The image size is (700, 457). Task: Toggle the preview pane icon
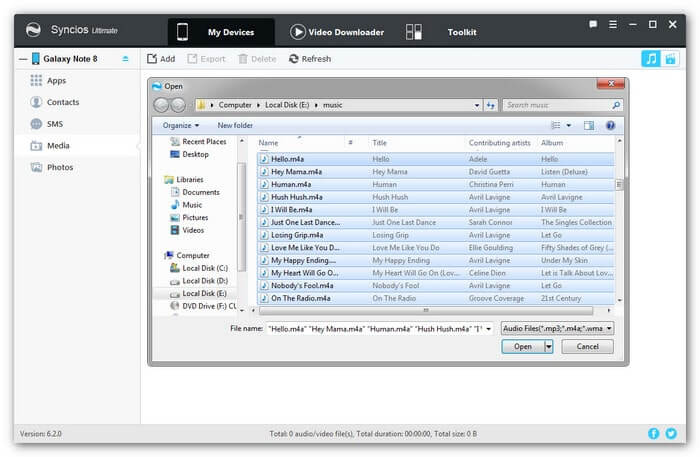[x=589, y=125]
